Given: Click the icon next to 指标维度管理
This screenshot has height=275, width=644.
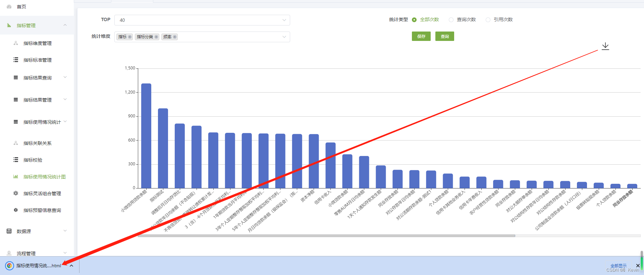Looking at the screenshot, I should (16, 43).
